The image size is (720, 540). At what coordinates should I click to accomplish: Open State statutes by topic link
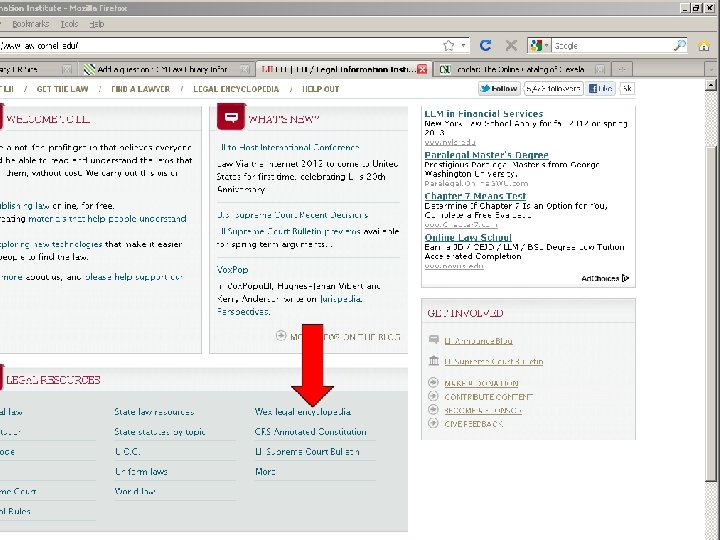[x=160, y=432]
